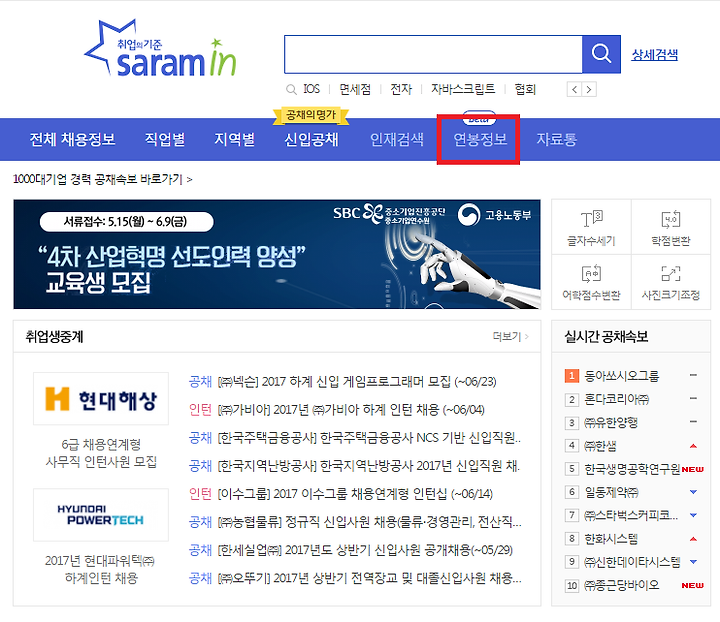This screenshot has height=622, width=720.
Task: Open the 자료통 menu
Action: tap(557, 139)
